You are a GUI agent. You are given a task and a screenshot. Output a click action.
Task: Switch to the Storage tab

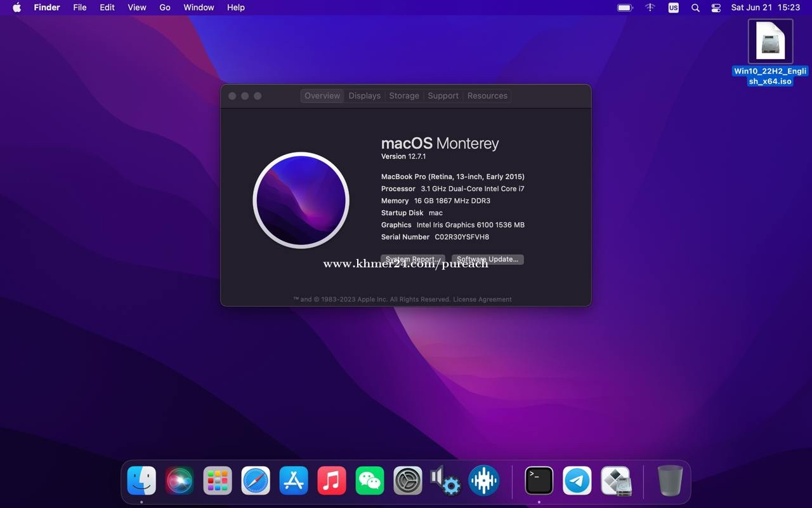click(404, 96)
